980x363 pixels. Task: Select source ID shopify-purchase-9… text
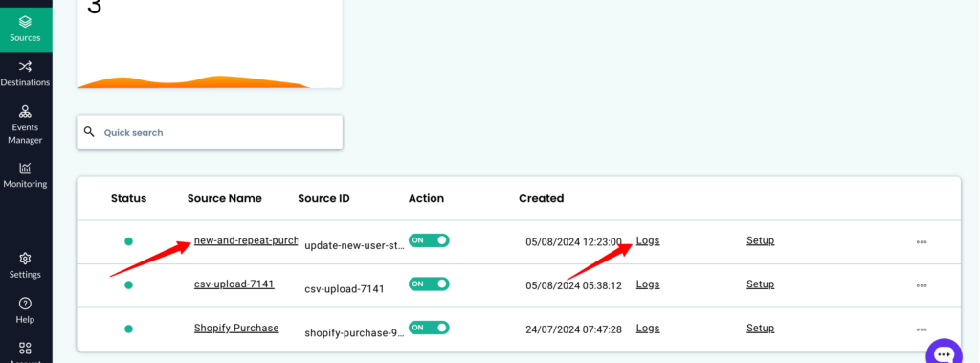pyautogui.click(x=354, y=333)
